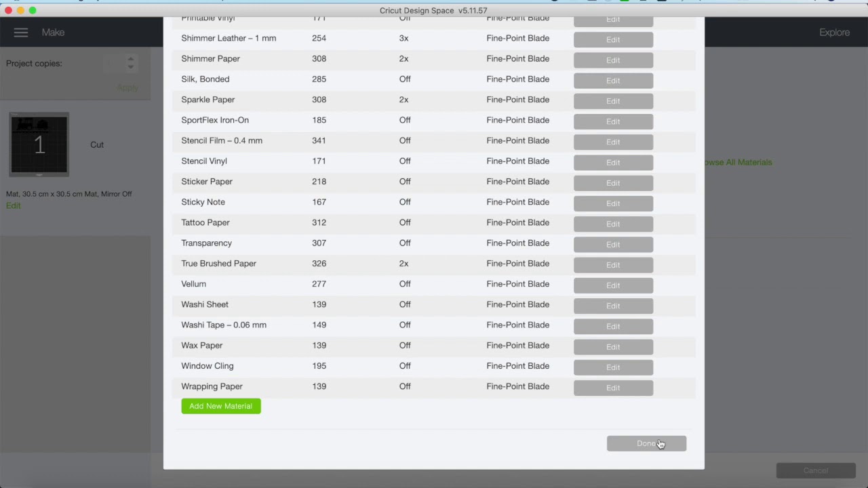
Task: Click the Make title in header
Action: click(53, 33)
